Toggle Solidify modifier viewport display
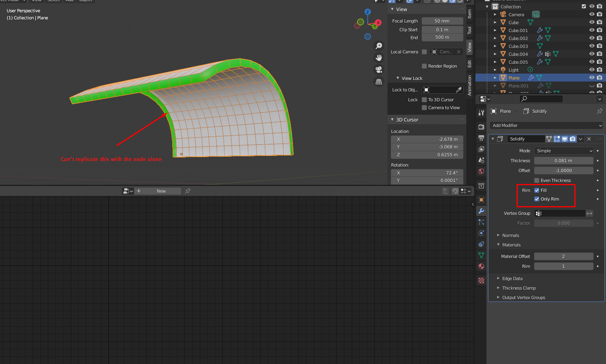The height and width of the screenshot is (364, 606). pos(565,139)
